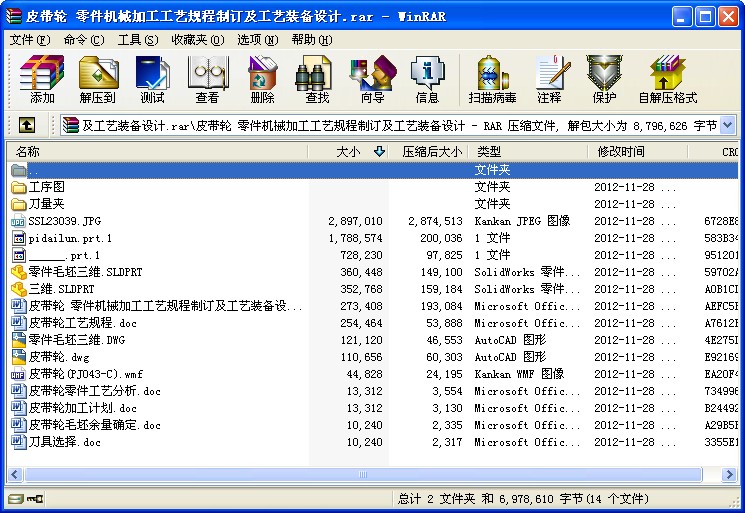Select the 工序图 folder
Screen dimensions: 745x513
[38, 187]
